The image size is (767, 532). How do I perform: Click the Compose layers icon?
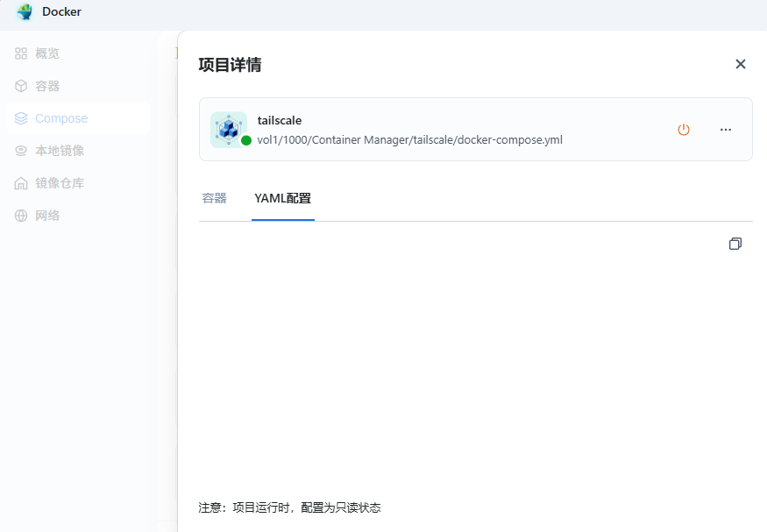pos(21,118)
